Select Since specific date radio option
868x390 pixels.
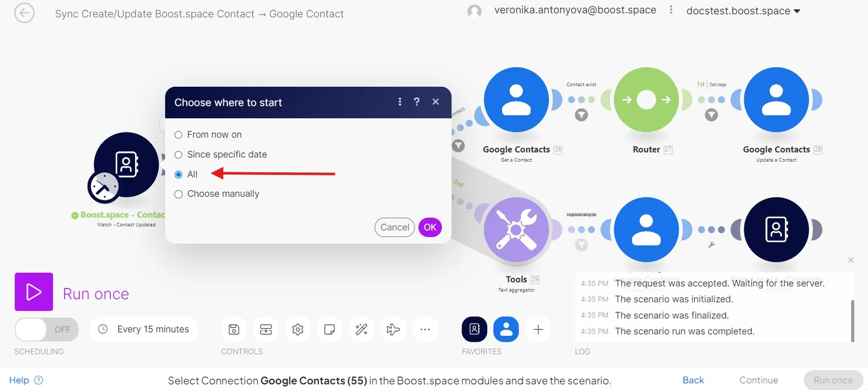click(x=178, y=155)
